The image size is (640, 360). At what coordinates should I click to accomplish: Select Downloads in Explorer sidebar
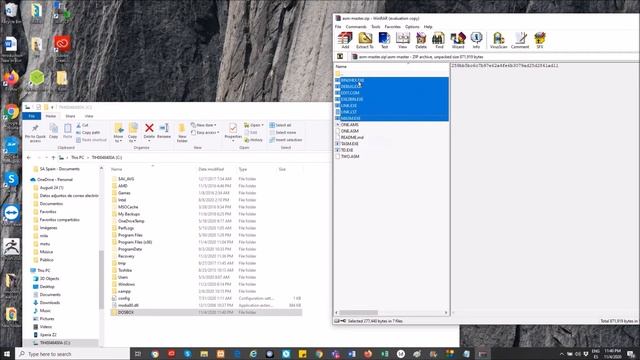50,303
